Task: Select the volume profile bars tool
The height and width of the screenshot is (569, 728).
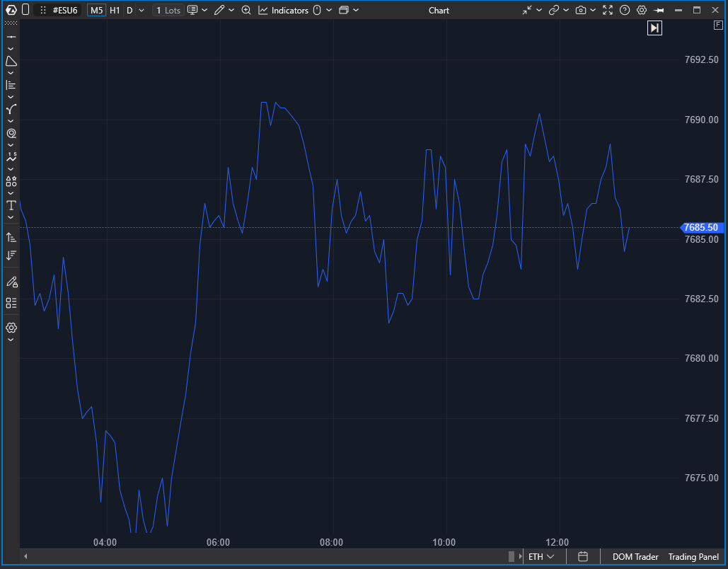Action: [11, 85]
